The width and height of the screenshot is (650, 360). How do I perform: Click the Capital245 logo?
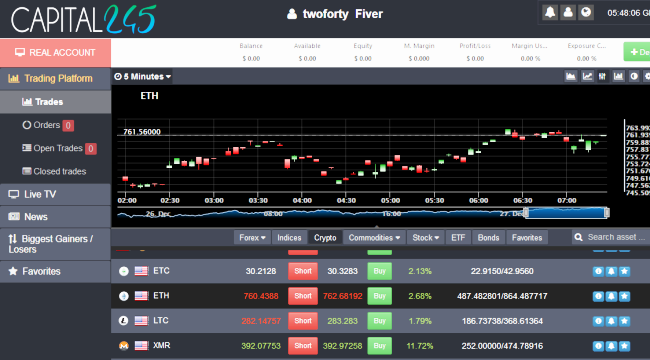83,19
